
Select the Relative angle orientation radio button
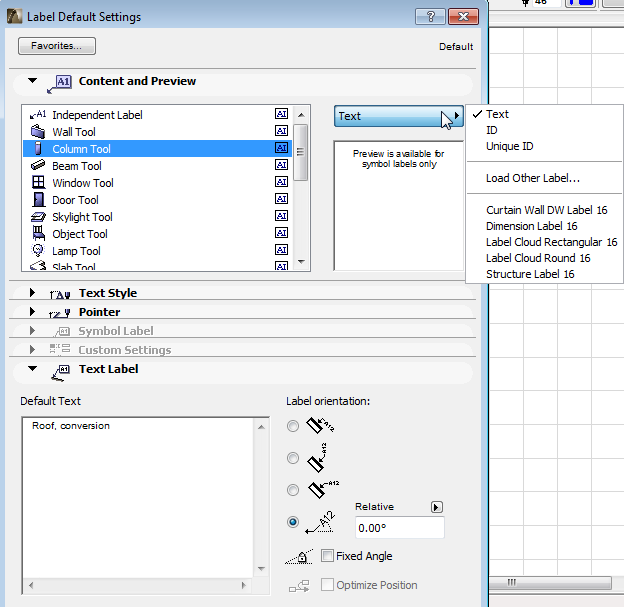pyautogui.click(x=293, y=522)
